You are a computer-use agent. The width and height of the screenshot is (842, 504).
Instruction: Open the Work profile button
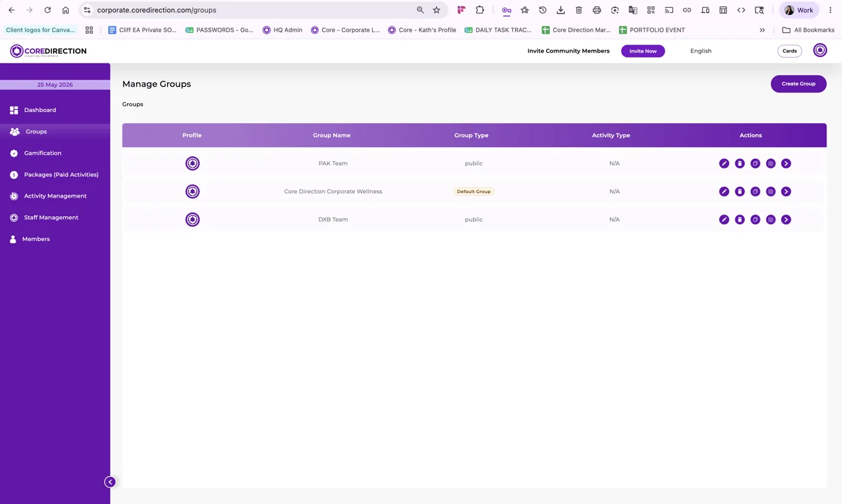799,10
